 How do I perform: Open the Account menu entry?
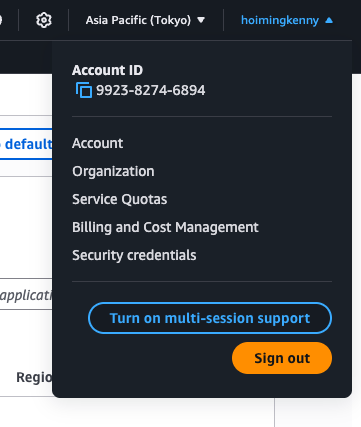click(x=98, y=143)
